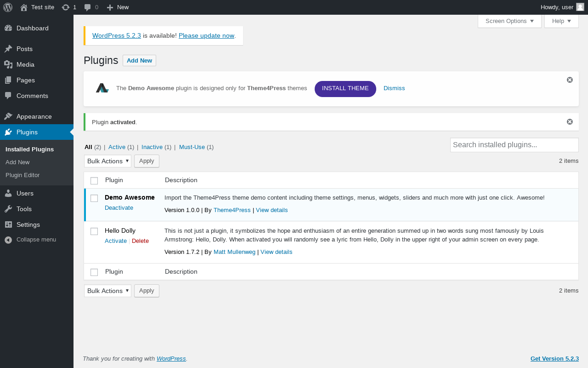Click the updates refresh icon

66,7
